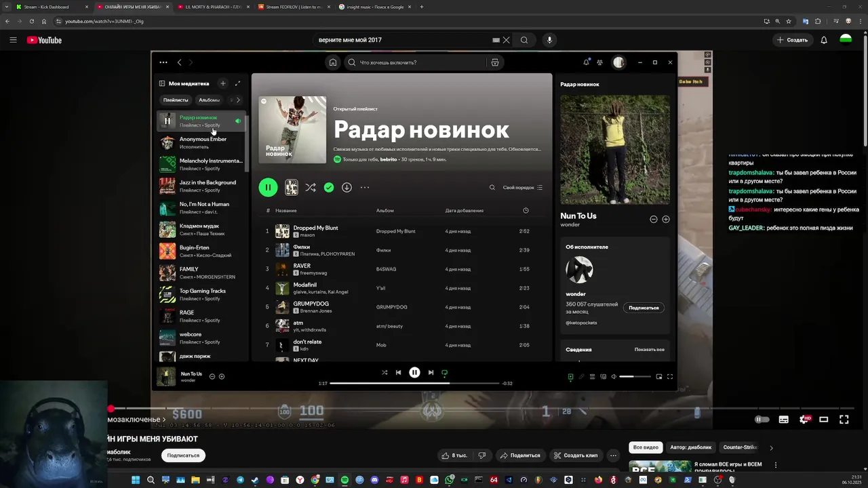The width and height of the screenshot is (868, 488).
Task: Click YouTube Поделиться button
Action: click(520, 455)
